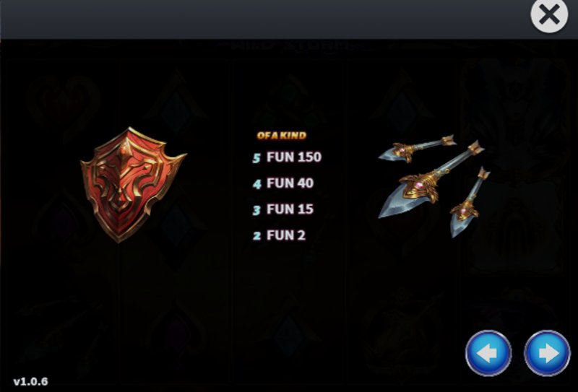Click the FUN 2 payout amount
The width and height of the screenshot is (578, 392).
pos(286,235)
